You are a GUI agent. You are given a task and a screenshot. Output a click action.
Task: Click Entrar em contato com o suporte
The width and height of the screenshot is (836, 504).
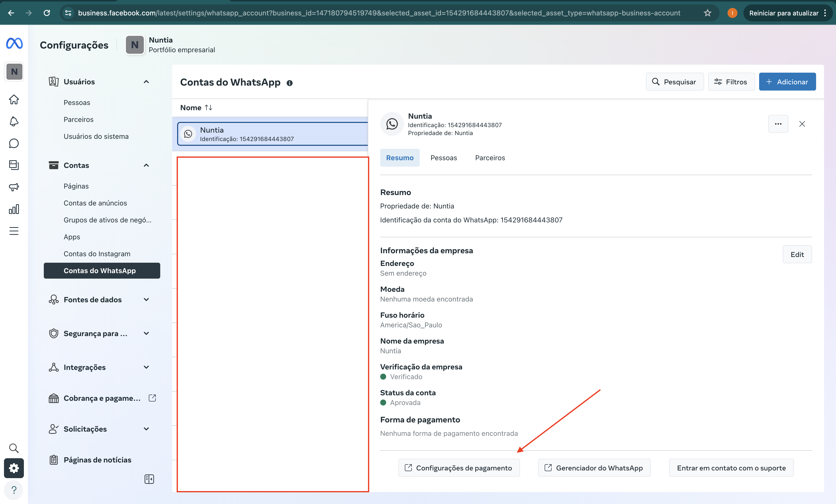tap(731, 468)
